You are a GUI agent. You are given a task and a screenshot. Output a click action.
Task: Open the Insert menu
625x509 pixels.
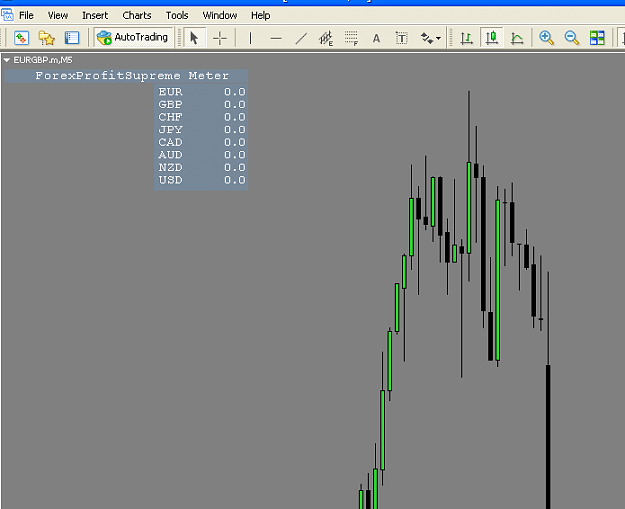click(x=95, y=16)
